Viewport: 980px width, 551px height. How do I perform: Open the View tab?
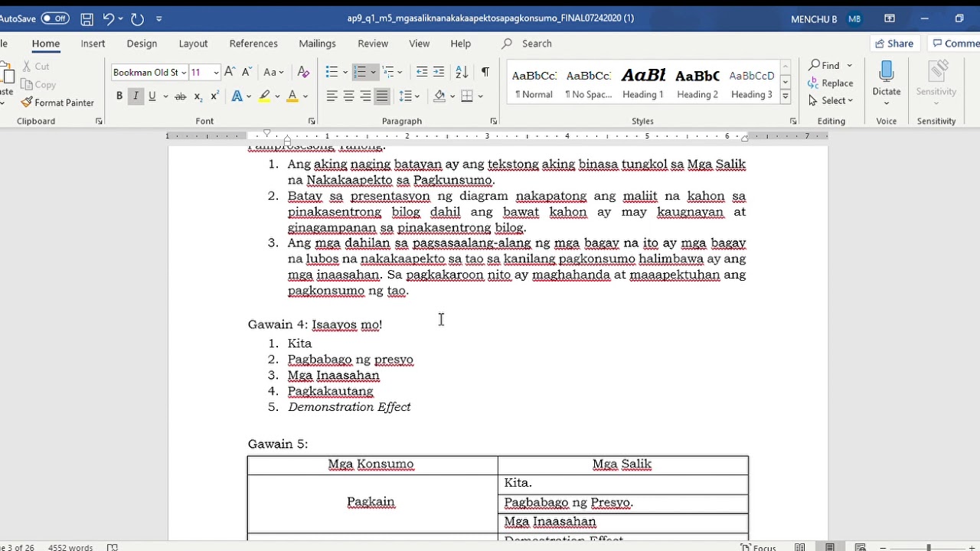pyautogui.click(x=419, y=44)
